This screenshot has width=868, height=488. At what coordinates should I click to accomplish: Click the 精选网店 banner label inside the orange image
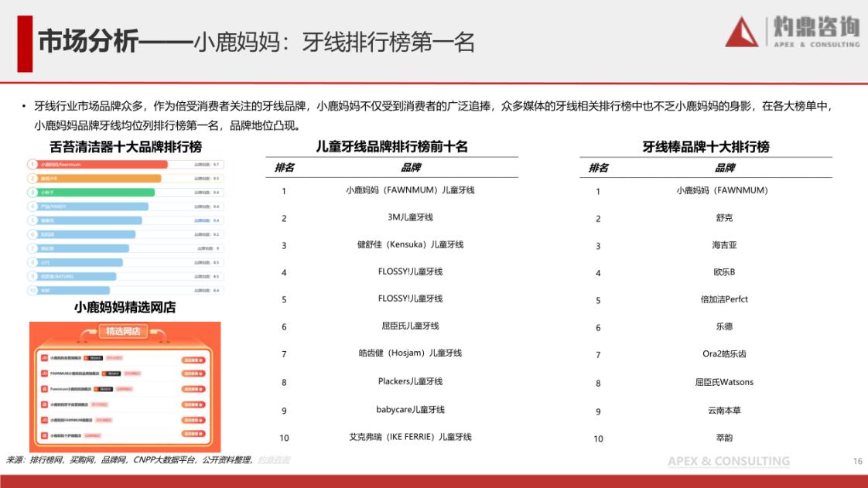123,331
